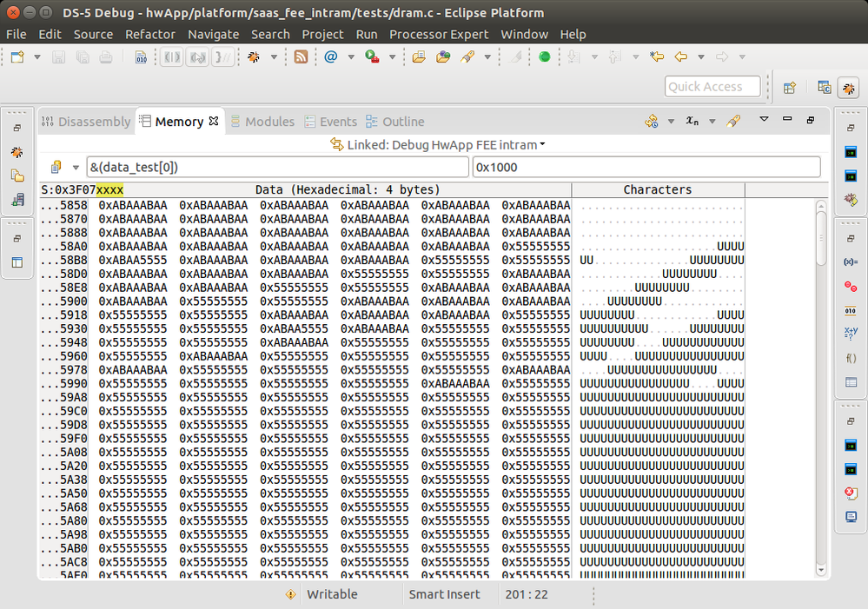Click the Open Task folder icon
The height and width of the screenshot is (609, 868).
[x=443, y=56]
